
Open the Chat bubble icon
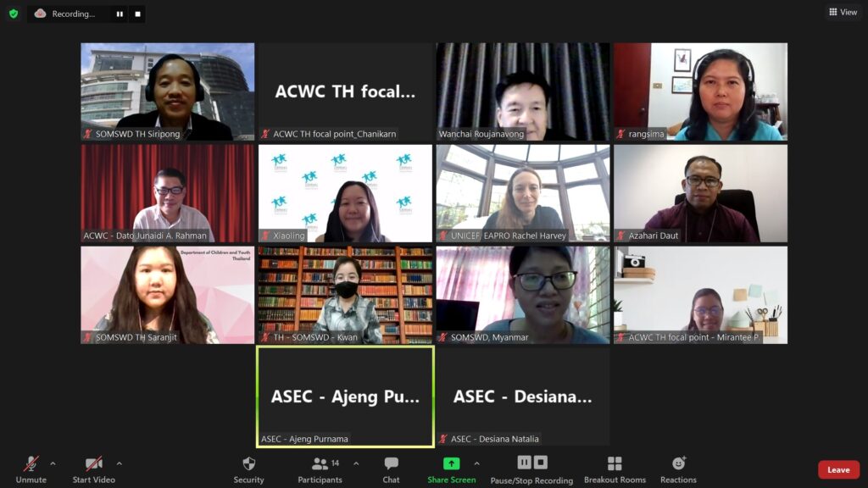(391, 463)
